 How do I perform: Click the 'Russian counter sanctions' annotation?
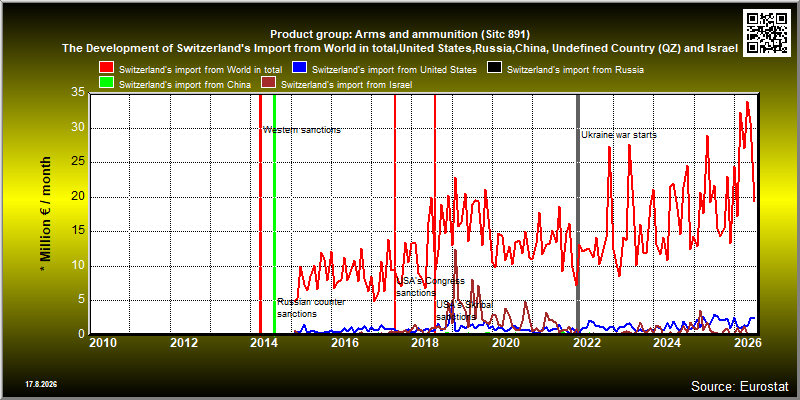(x=311, y=308)
